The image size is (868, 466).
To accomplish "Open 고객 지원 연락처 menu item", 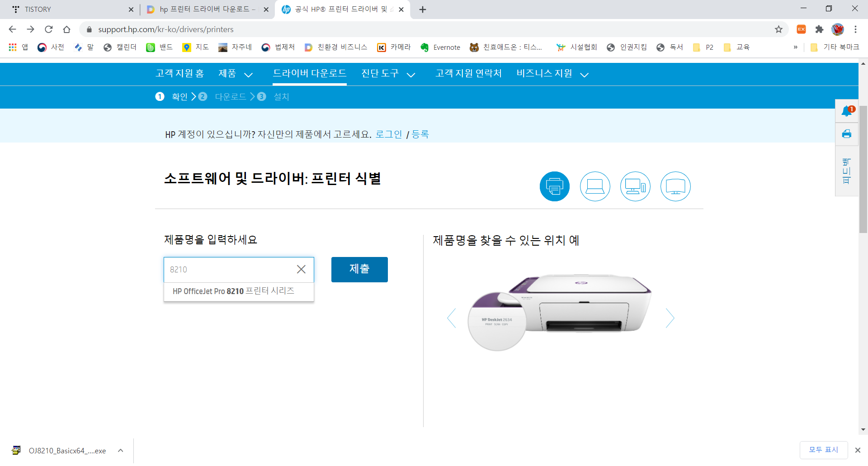I will point(468,74).
